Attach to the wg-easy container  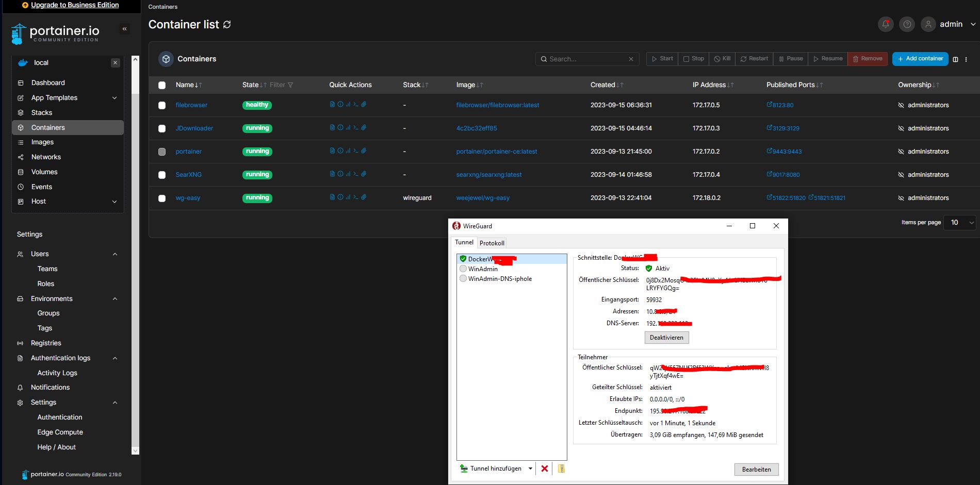pyautogui.click(x=364, y=197)
